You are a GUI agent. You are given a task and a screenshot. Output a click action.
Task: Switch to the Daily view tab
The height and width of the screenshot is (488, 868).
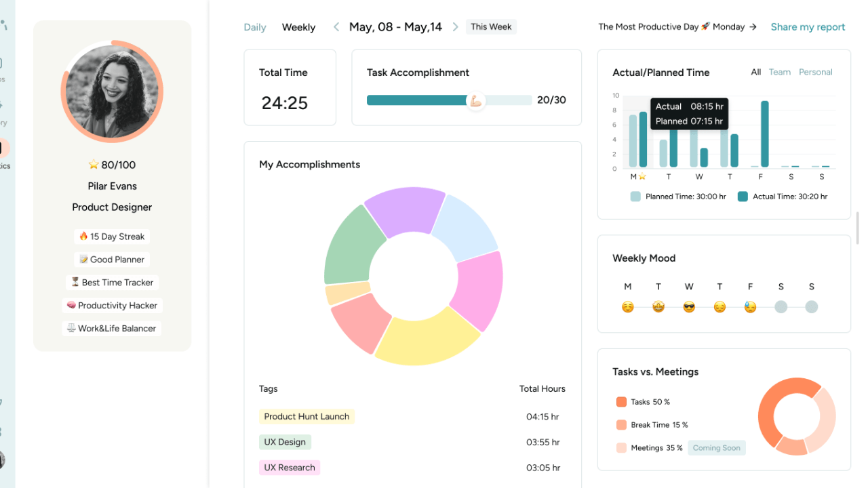254,26
